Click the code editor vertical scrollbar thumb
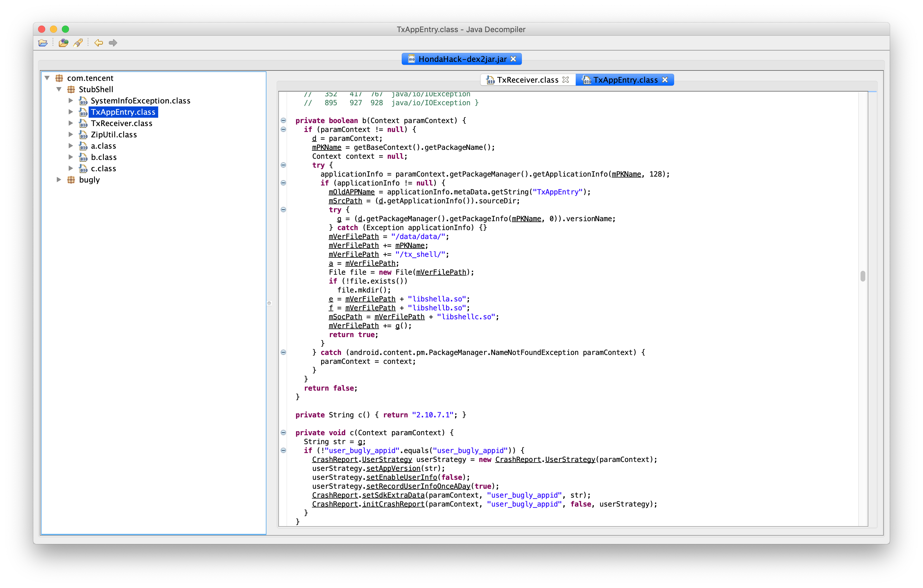 click(862, 276)
